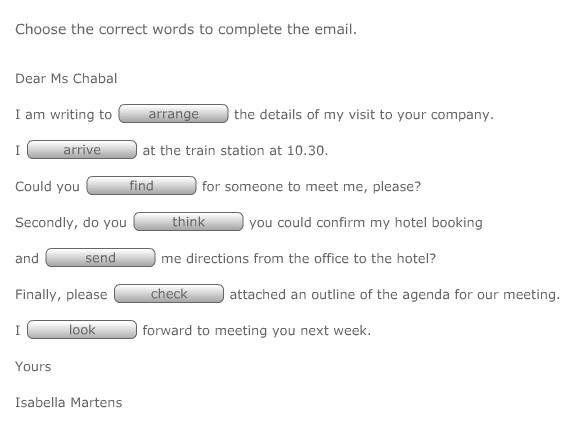The width and height of the screenshot is (580, 425).
Task: Click the 'Yours' closing line
Action: coord(33,367)
